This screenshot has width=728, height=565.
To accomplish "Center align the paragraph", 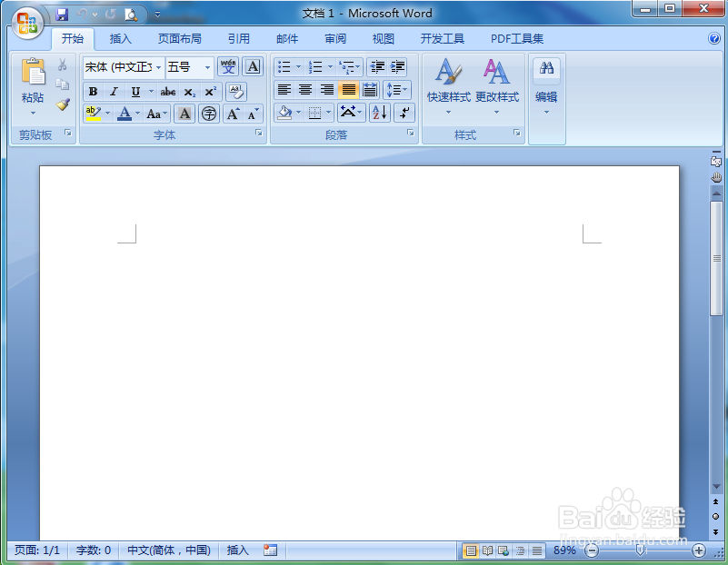I will point(305,90).
